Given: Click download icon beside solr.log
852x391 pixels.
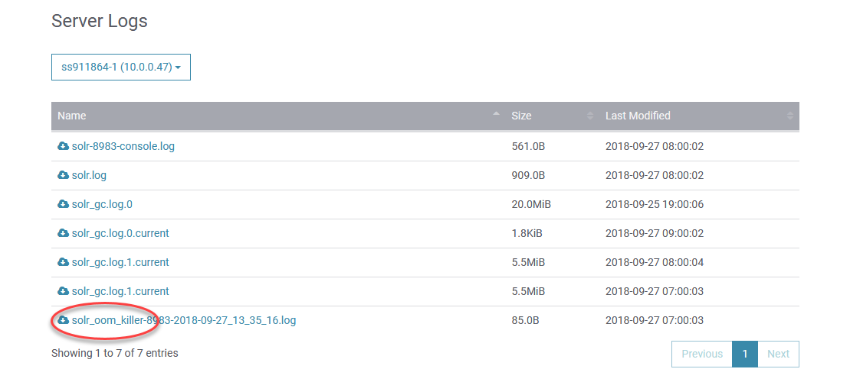Looking at the screenshot, I should click(x=63, y=175).
